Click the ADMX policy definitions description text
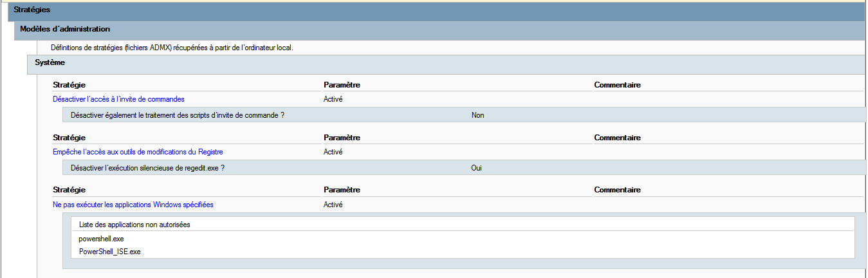Screen dimensions: 868x278 pyautogui.click(x=172, y=48)
